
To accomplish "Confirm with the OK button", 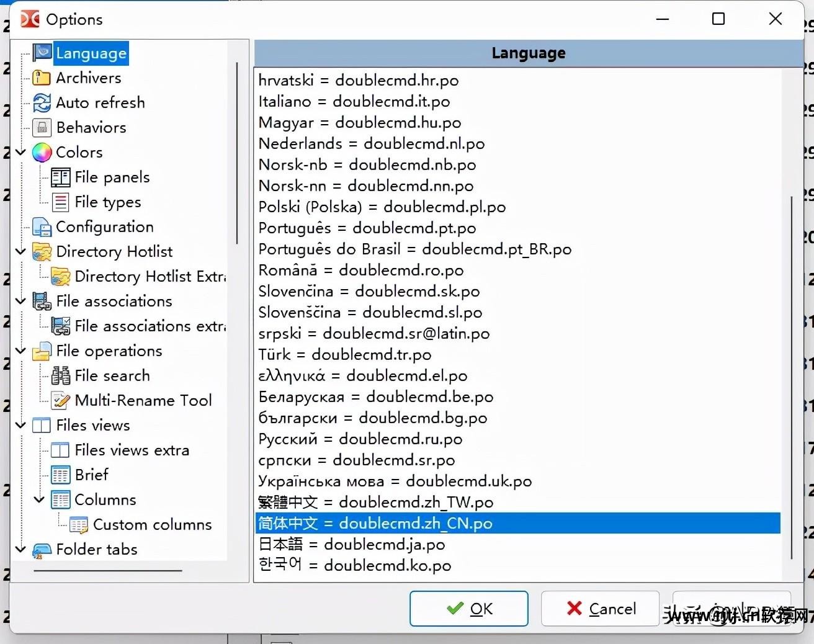I will coord(469,609).
